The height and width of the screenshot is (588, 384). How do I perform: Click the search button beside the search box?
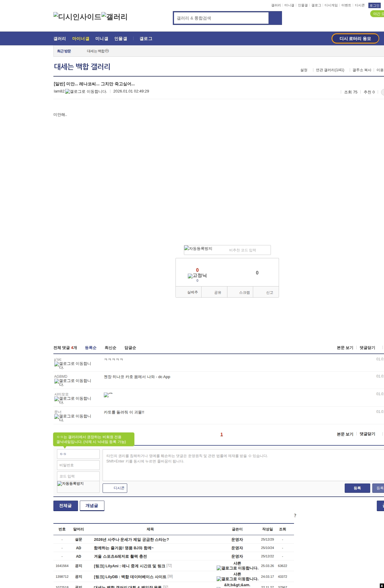[x=275, y=18]
